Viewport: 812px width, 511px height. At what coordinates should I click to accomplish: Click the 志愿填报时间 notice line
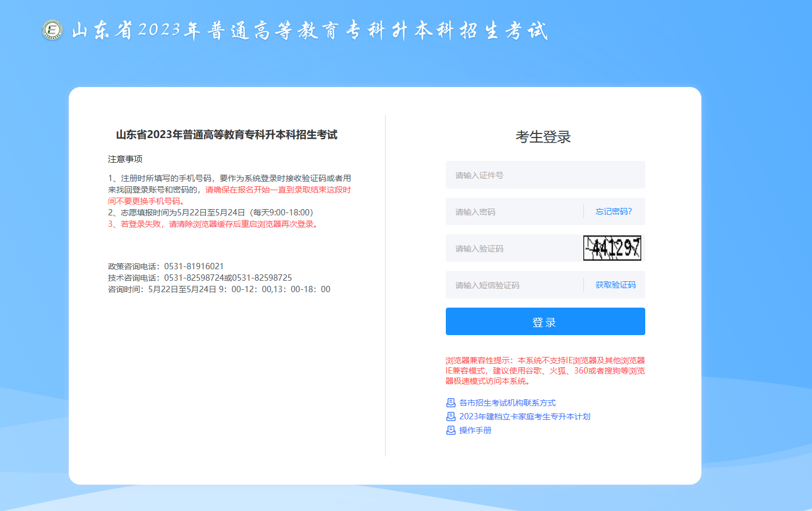[210, 213]
